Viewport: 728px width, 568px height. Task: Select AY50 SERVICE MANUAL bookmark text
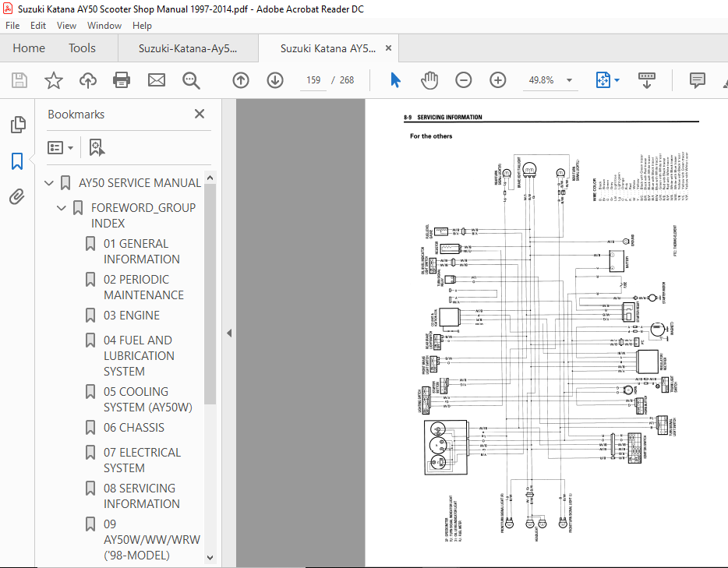pos(140,183)
